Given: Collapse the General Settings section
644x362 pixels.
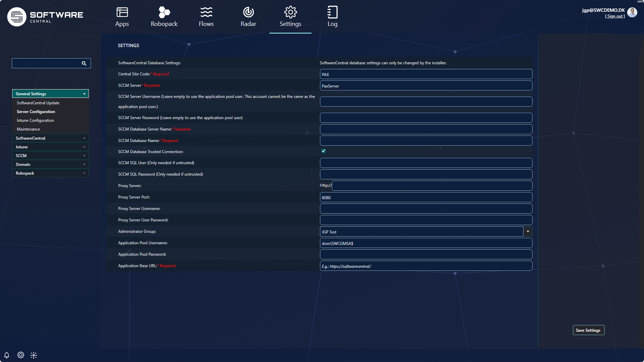Looking at the screenshot, I should click(51, 94).
